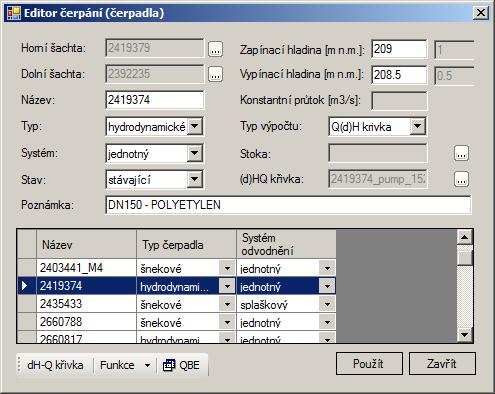Select table cell 2660788
495x394 pixels.
click(x=86, y=322)
